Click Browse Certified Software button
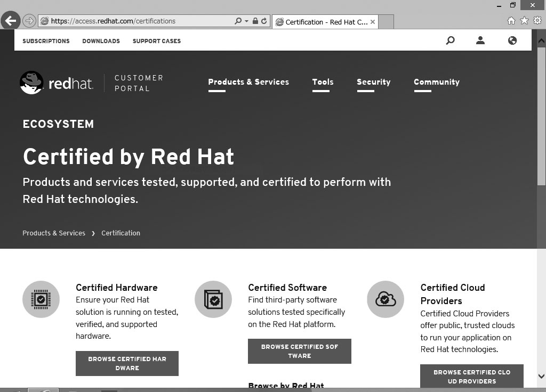 click(x=300, y=352)
